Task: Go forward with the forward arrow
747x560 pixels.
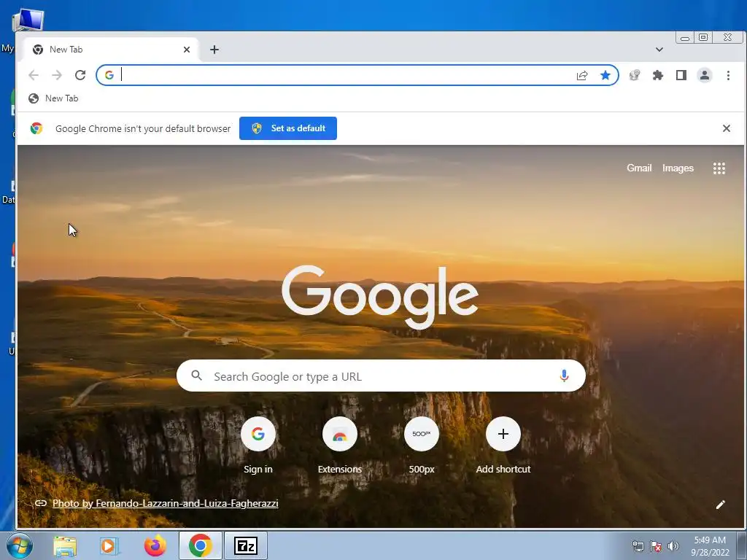Action: tap(57, 75)
